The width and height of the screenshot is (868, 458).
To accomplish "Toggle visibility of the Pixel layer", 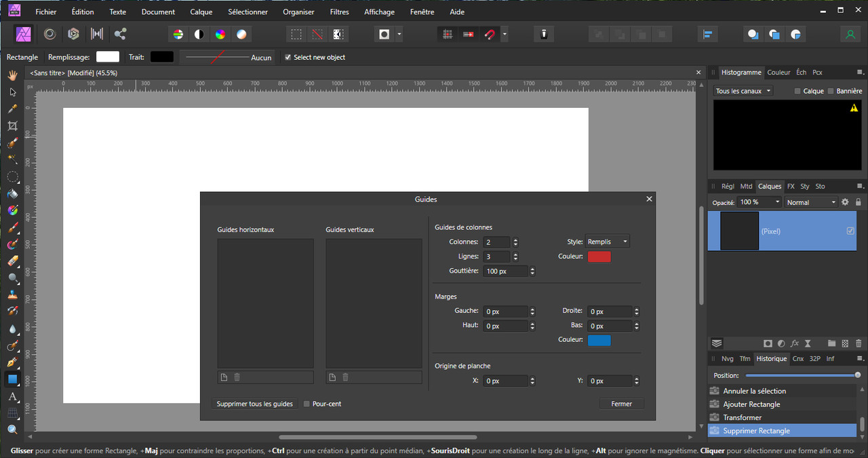I will tap(850, 231).
